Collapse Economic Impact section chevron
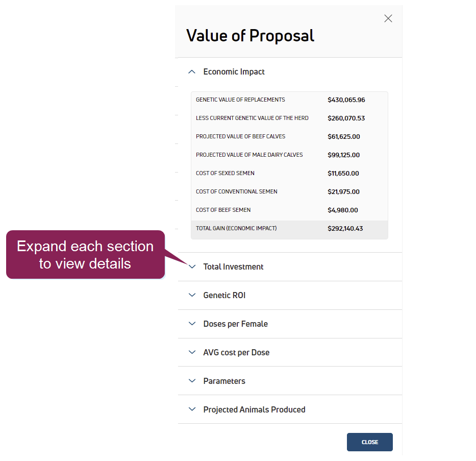The image size is (476, 461). point(192,72)
